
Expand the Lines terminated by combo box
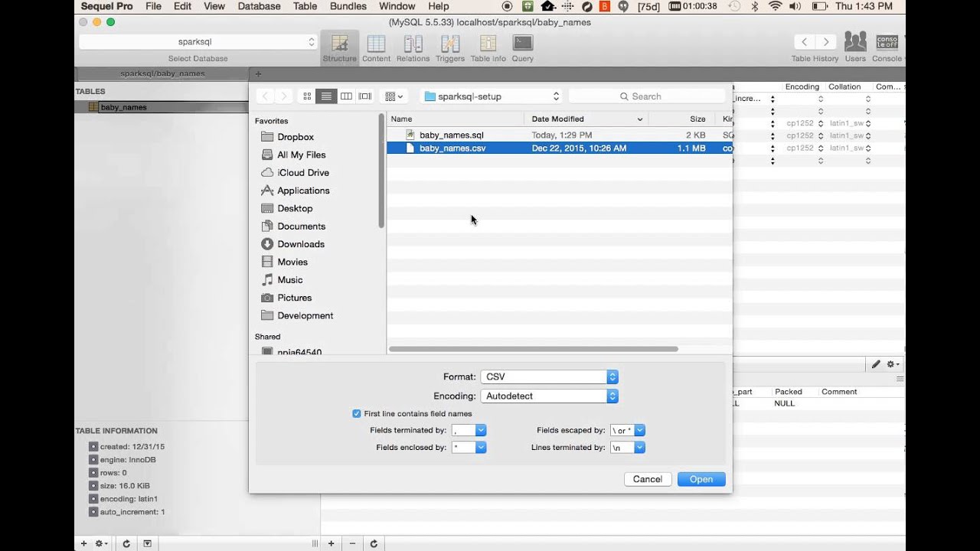639,448
